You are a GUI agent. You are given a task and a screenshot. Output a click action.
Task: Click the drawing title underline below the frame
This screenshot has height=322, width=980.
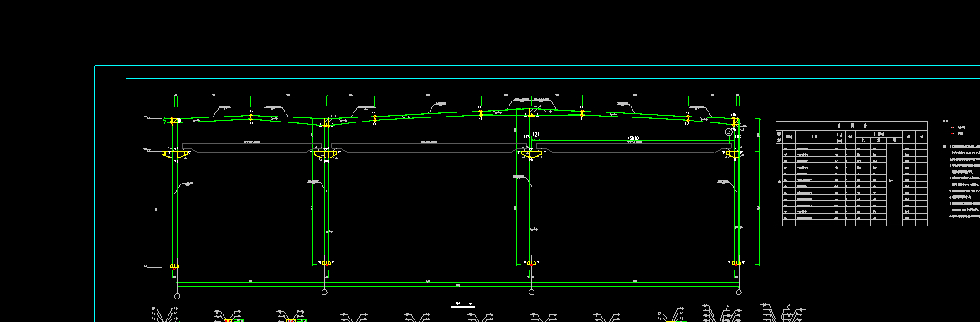(462, 307)
